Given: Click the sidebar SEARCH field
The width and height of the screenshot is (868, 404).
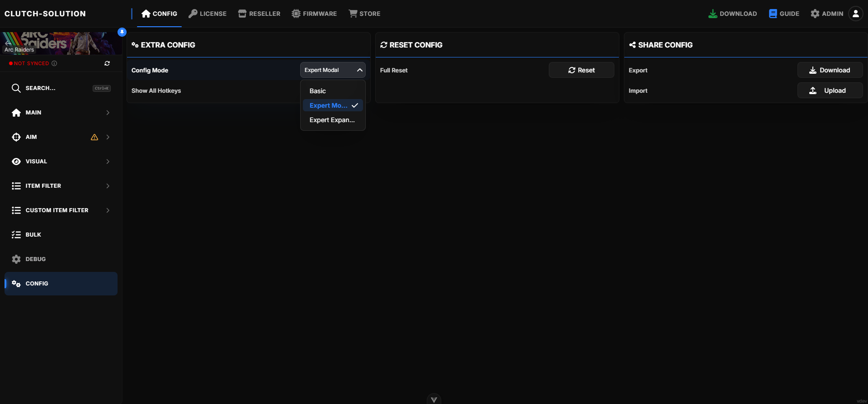Looking at the screenshot, I should [61, 88].
